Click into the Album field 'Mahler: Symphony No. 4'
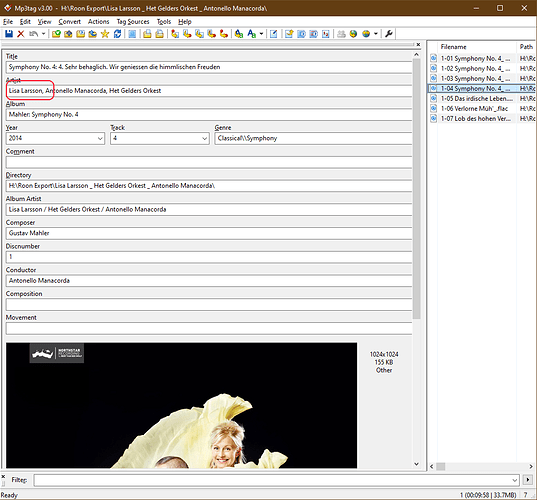 tap(209, 114)
